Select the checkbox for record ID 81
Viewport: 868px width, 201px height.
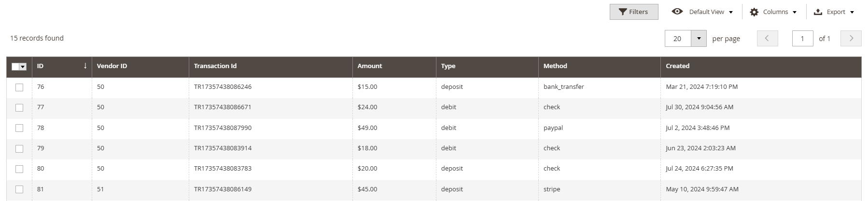[19, 189]
